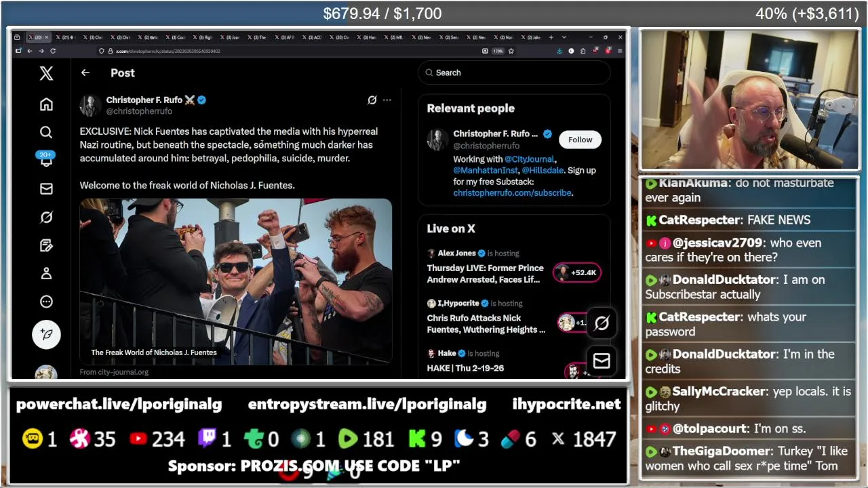
Task: Go back using the arrow beside Post
Action: click(x=85, y=73)
